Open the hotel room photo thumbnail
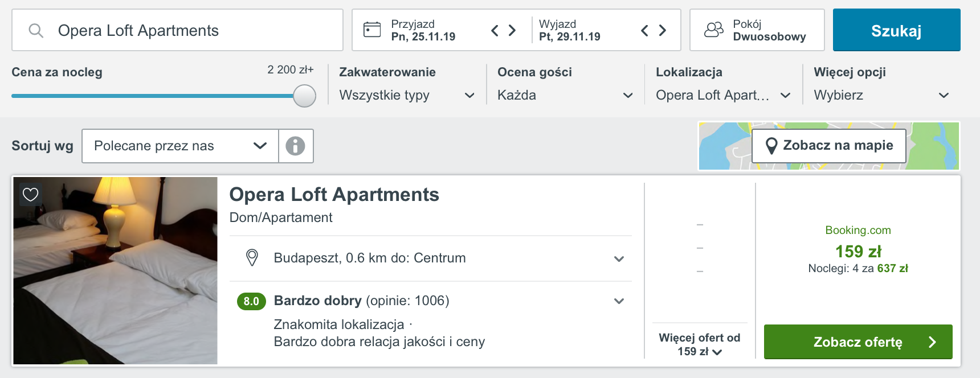The height and width of the screenshot is (378, 980). click(116, 270)
